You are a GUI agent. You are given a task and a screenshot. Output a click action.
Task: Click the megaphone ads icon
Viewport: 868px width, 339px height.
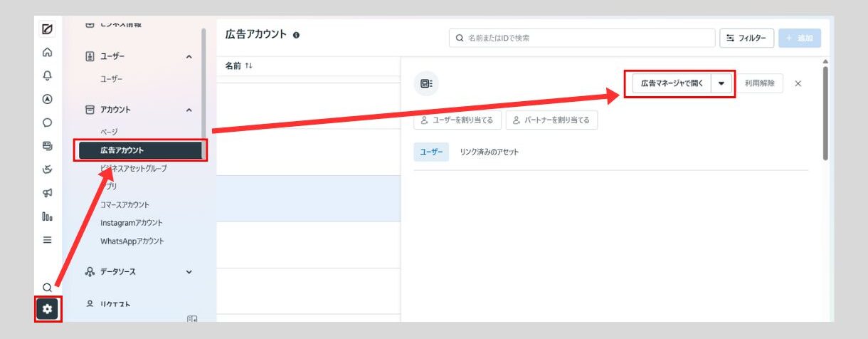coord(48,192)
